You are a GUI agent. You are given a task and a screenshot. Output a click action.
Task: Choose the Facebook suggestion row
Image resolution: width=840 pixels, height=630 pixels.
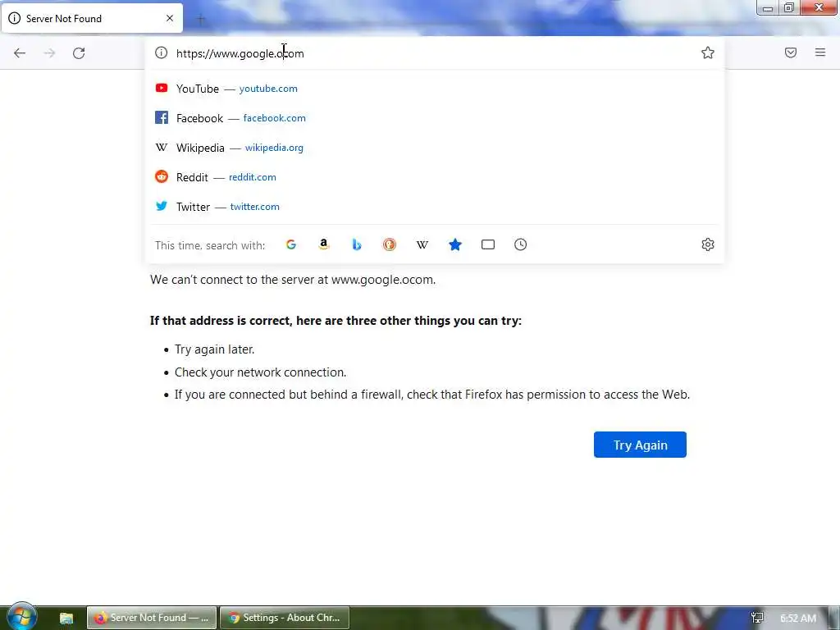[x=435, y=118]
